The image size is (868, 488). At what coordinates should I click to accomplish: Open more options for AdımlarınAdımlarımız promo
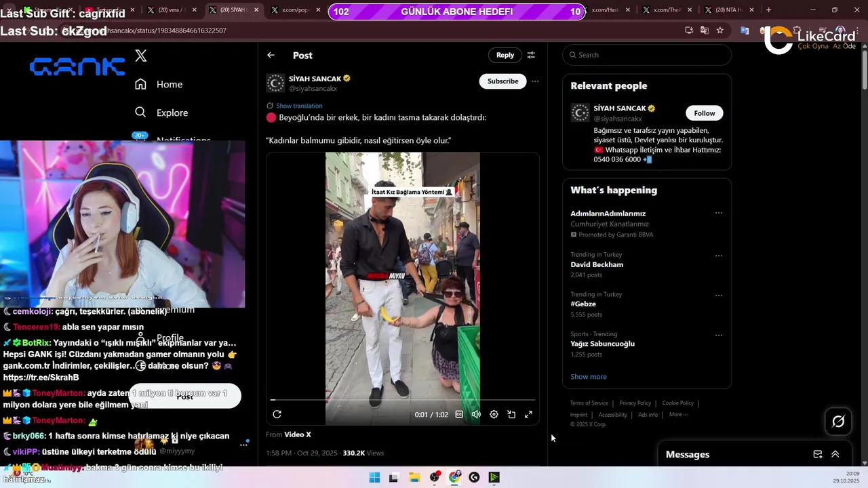pos(719,213)
